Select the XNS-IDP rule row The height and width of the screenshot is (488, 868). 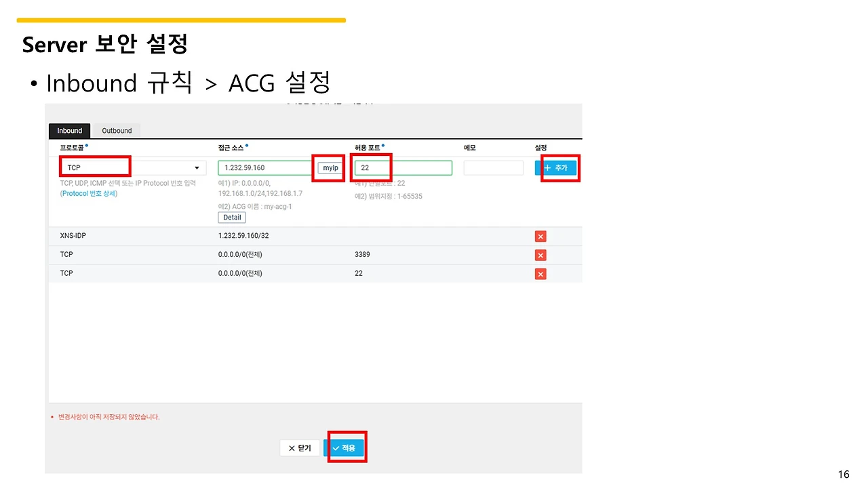pyautogui.click(x=315, y=236)
